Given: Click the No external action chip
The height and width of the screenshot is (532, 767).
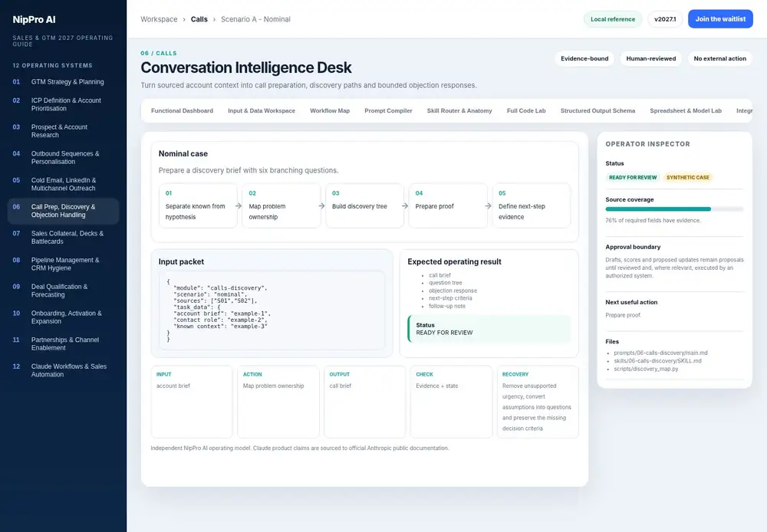Looking at the screenshot, I should tap(720, 59).
